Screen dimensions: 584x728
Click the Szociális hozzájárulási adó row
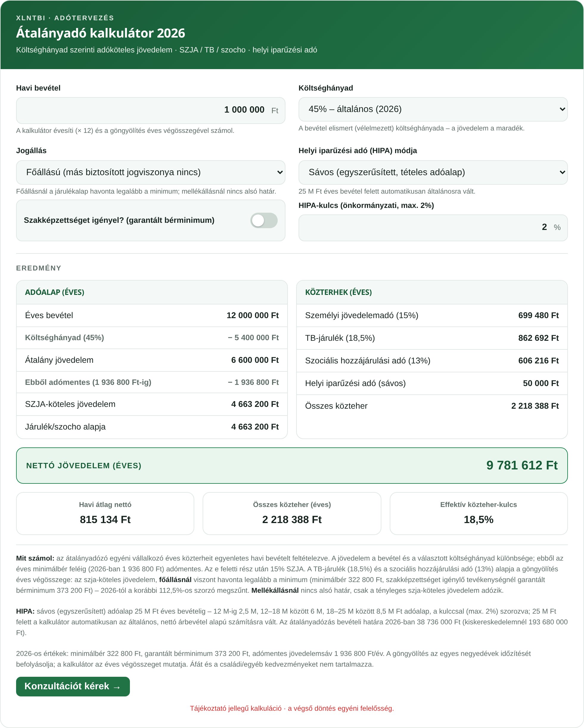pyautogui.click(x=432, y=361)
